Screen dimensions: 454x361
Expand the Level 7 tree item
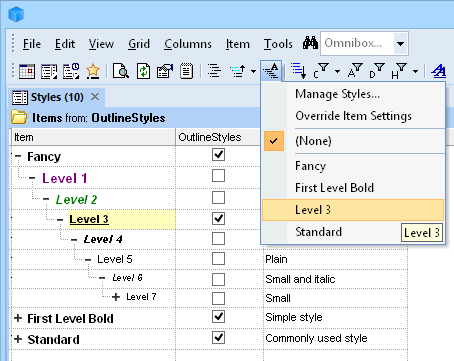click(116, 297)
